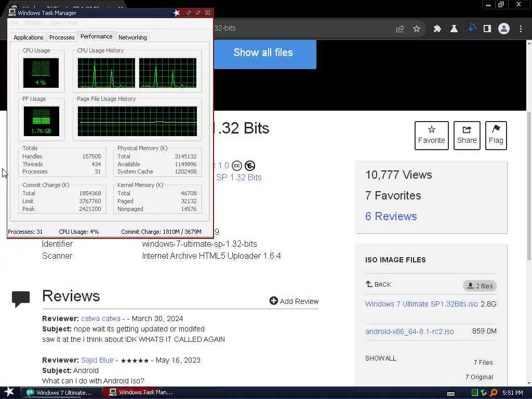Toggle the browser side panel icon

click(x=487, y=29)
